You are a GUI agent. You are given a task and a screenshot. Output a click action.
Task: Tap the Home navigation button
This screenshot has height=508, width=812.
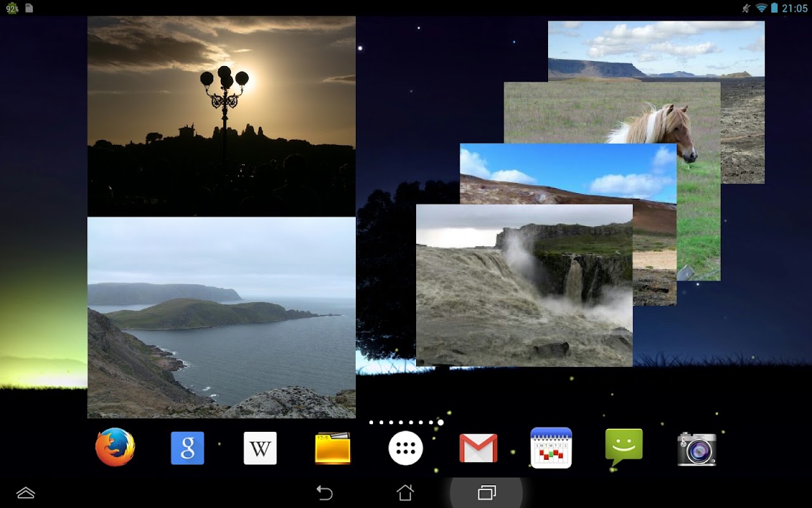click(405, 493)
